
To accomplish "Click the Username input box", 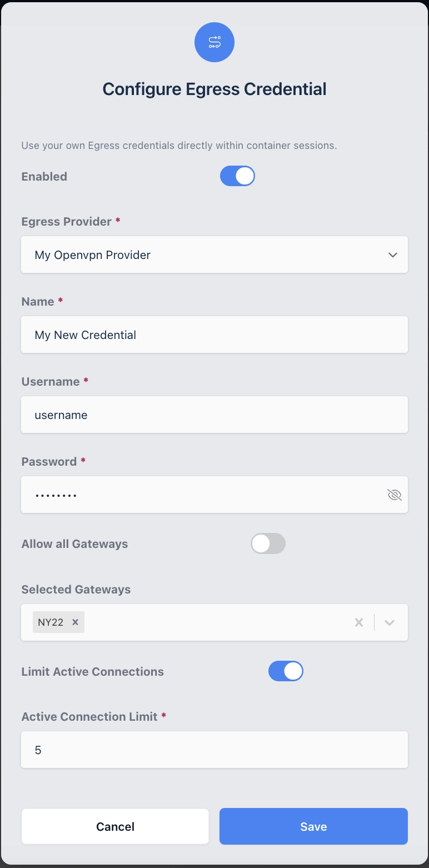I will pos(214,415).
